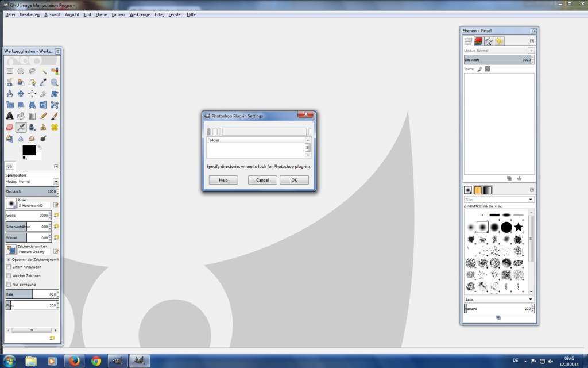Select the Ink tool
The height and width of the screenshot is (368, 588).
click(x=32, y=127)
